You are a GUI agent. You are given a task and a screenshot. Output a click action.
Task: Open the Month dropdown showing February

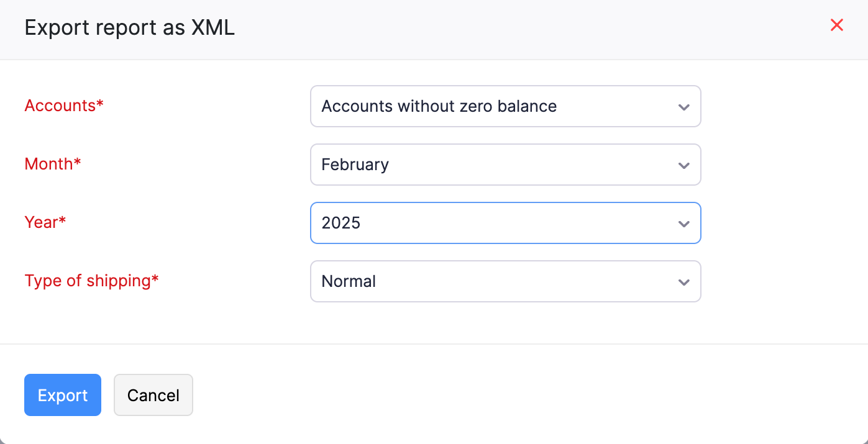pyautogui.click(x=505, y=165)
